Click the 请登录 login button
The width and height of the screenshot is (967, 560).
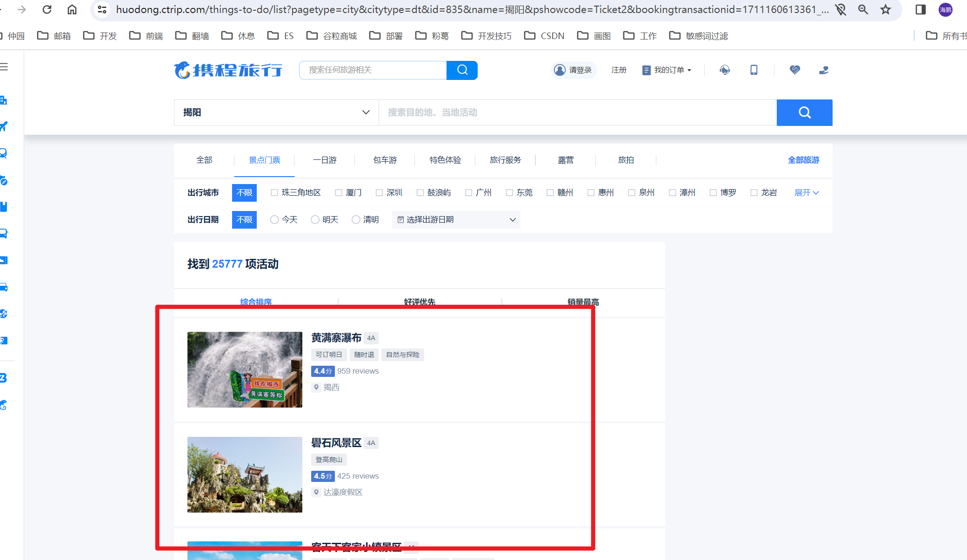pyautogui.click(x=574, y=70)
